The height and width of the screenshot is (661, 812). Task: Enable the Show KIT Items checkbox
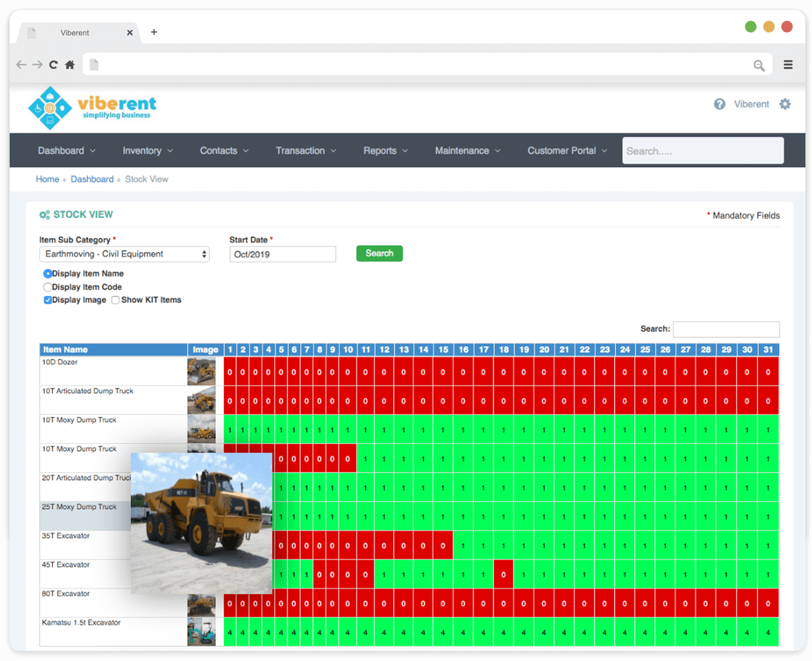[x=116, y=300]
